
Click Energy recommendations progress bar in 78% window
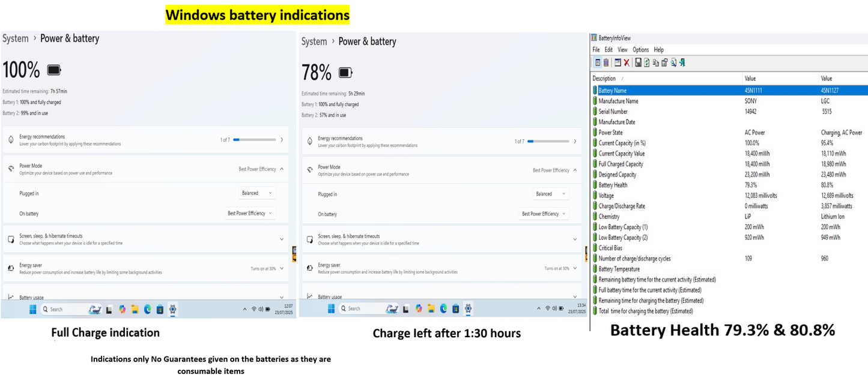tap(549, 142)
